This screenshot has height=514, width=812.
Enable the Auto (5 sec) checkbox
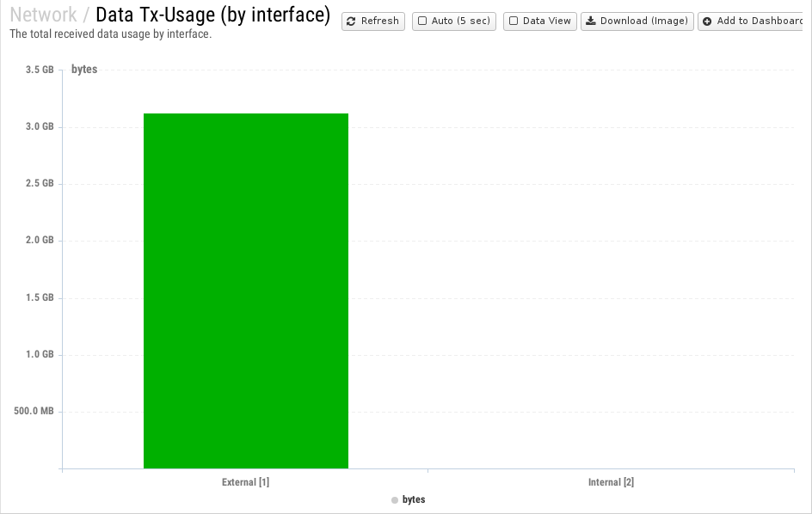click(422, 21)
